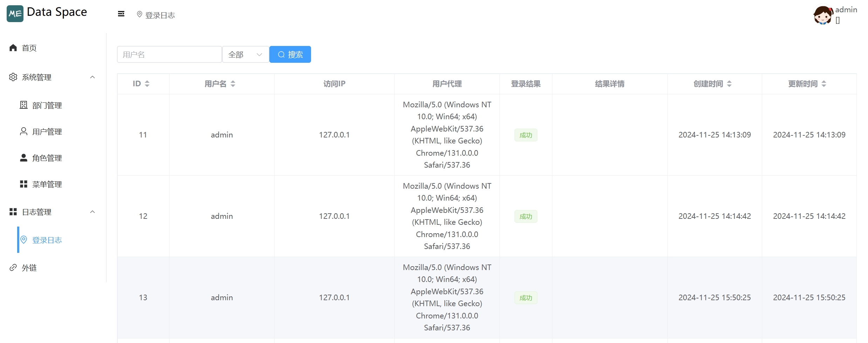
Task: Open 用户管理 in the sidebar
Action: [x=47, y=132]
